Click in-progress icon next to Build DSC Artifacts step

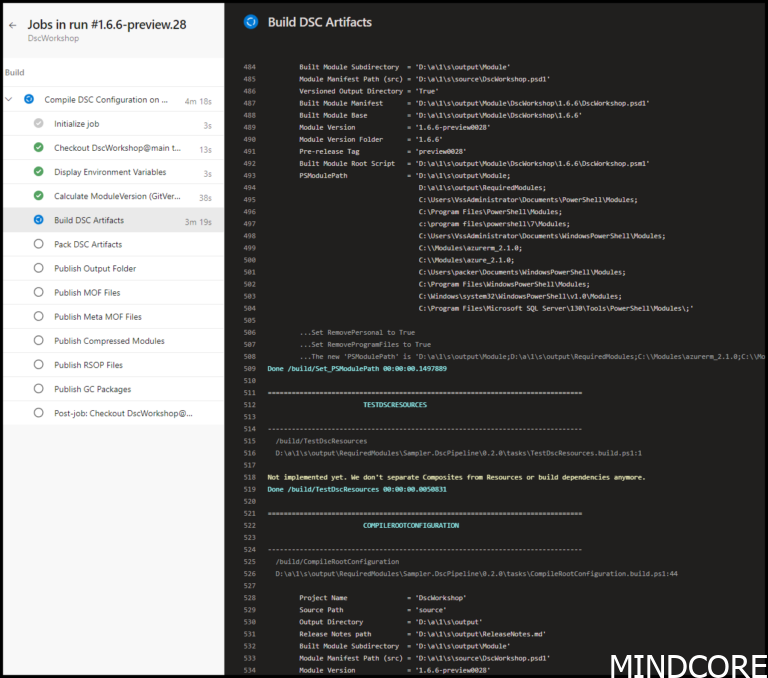coord(38,220)
